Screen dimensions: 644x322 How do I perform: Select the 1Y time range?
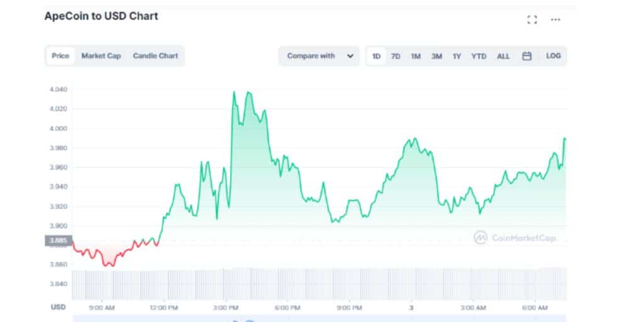coord(457,56)
